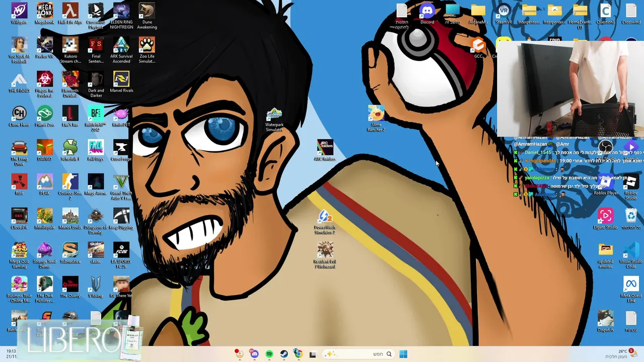Select the Elden Ring Nightreign icon
This screenshot has width=644, height=362.
pos(121,16)
